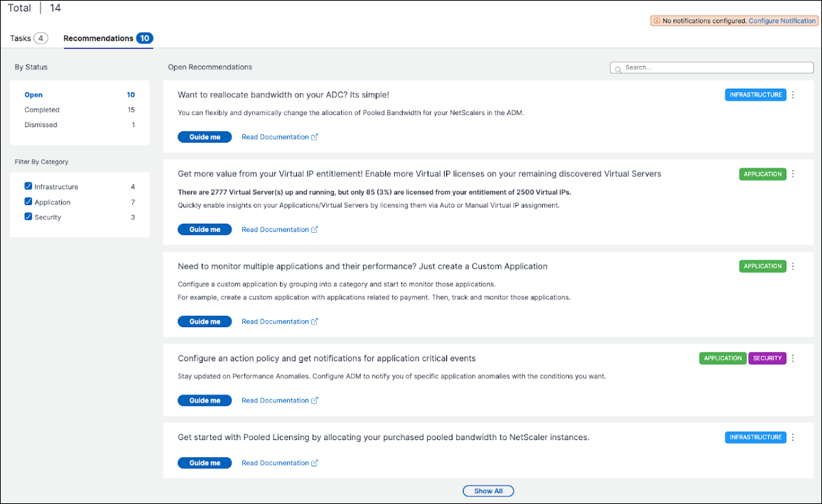This screenshot has height=504, width=822.
Task: Disable the Security category filter
Action: 28,217
